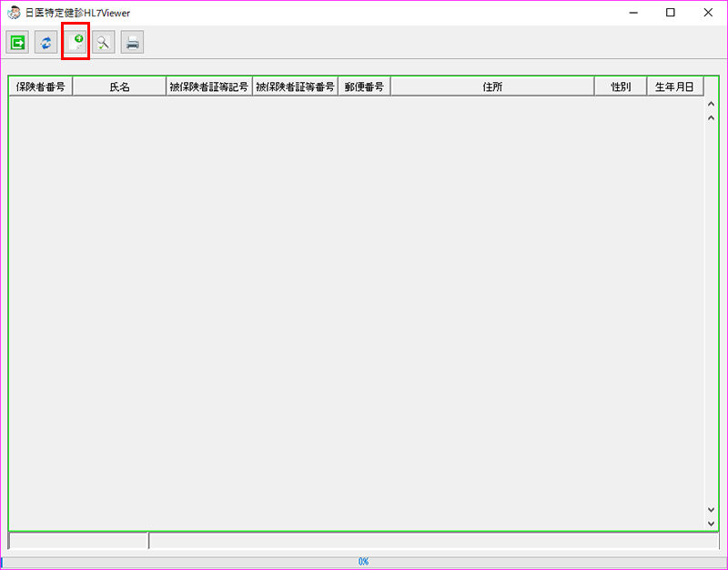The image size is (728, 570).
Task: Sort list by 郵便番号 column
Action: [364, 87]
